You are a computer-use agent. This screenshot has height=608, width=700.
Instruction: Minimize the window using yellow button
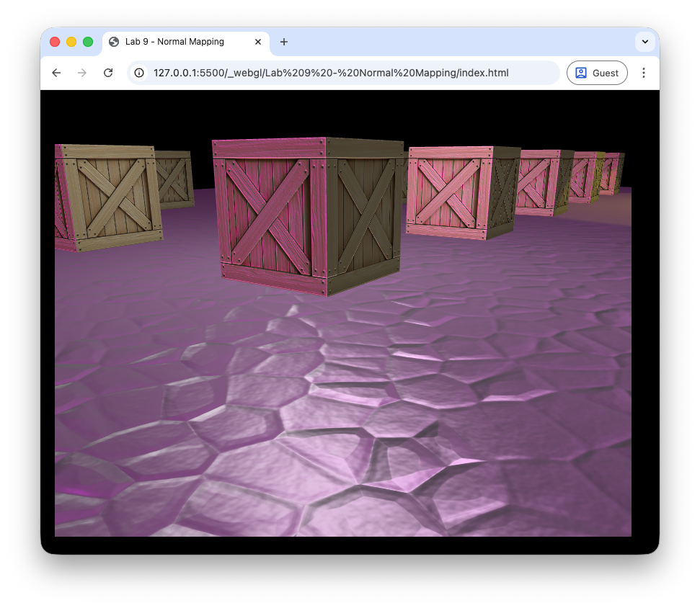click(x=71, y=42)
